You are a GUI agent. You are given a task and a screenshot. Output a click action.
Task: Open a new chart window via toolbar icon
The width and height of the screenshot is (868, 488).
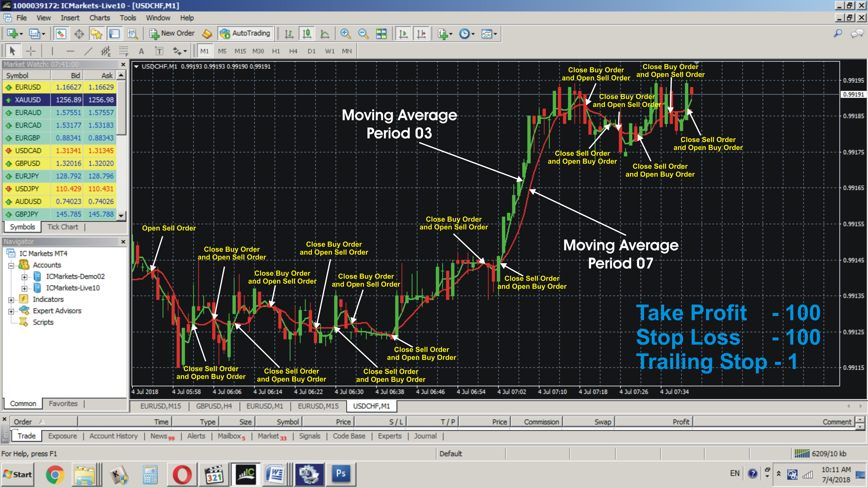point(12,34)
